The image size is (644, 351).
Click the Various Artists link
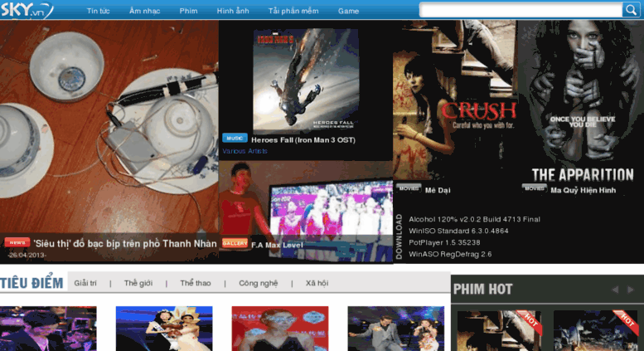[245, 151]
